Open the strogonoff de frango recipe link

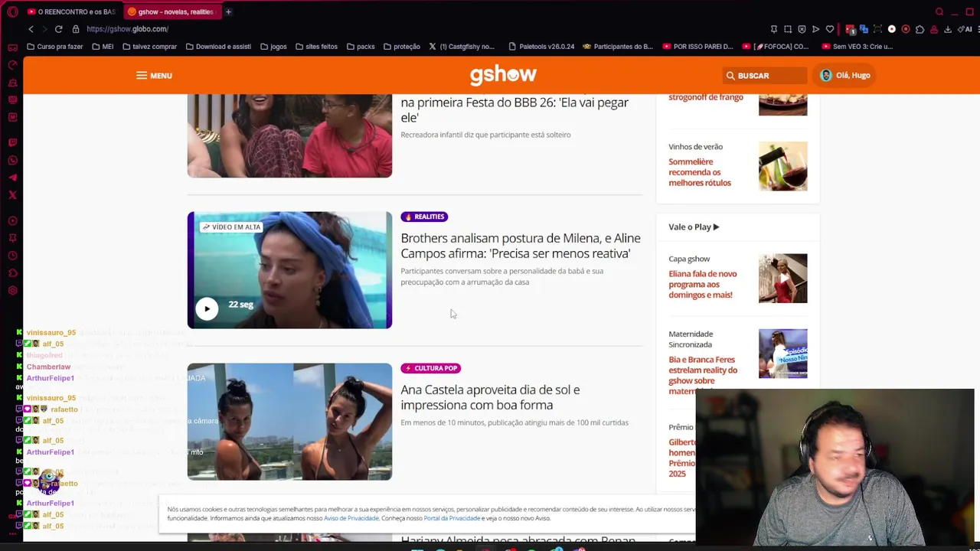[x=706, y=97]
